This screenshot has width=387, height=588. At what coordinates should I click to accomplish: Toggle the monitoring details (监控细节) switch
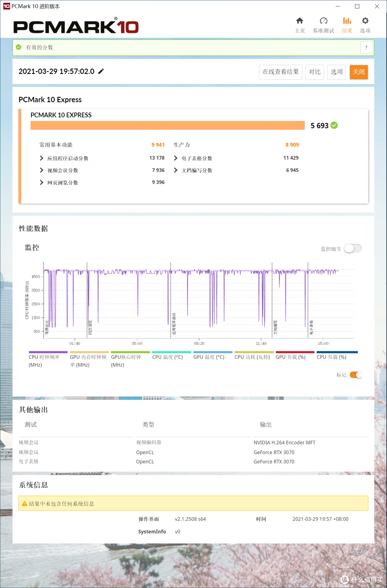point(353,248)
